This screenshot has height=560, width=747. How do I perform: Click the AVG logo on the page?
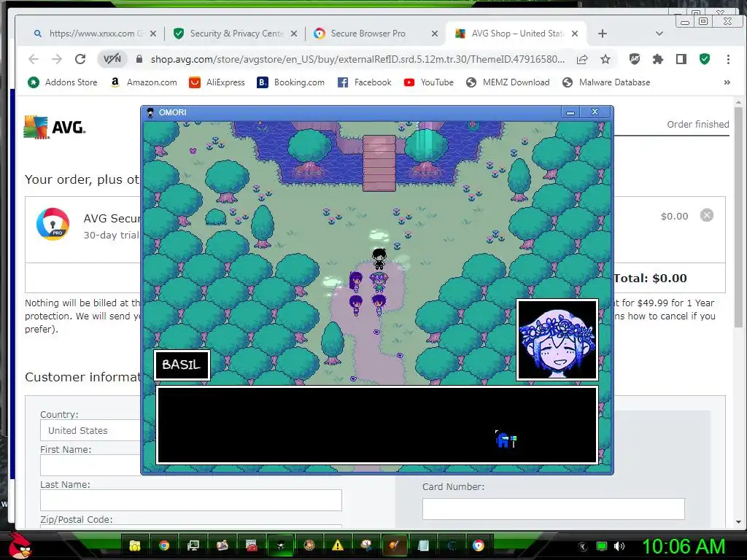[x=55, y=127]
